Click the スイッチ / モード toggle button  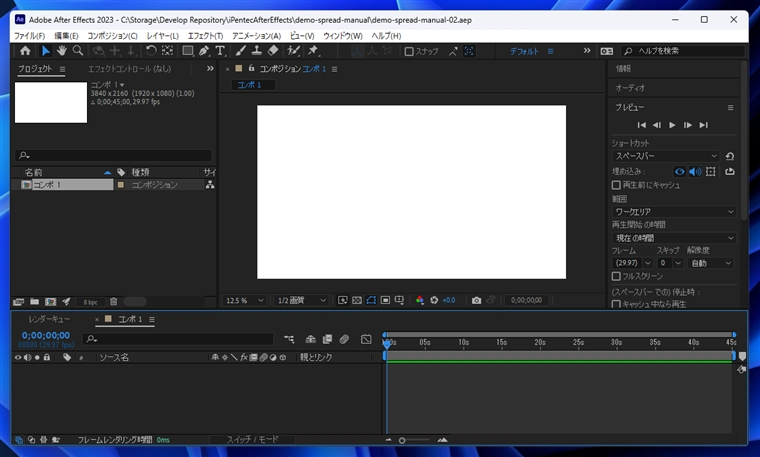(253, 440)
